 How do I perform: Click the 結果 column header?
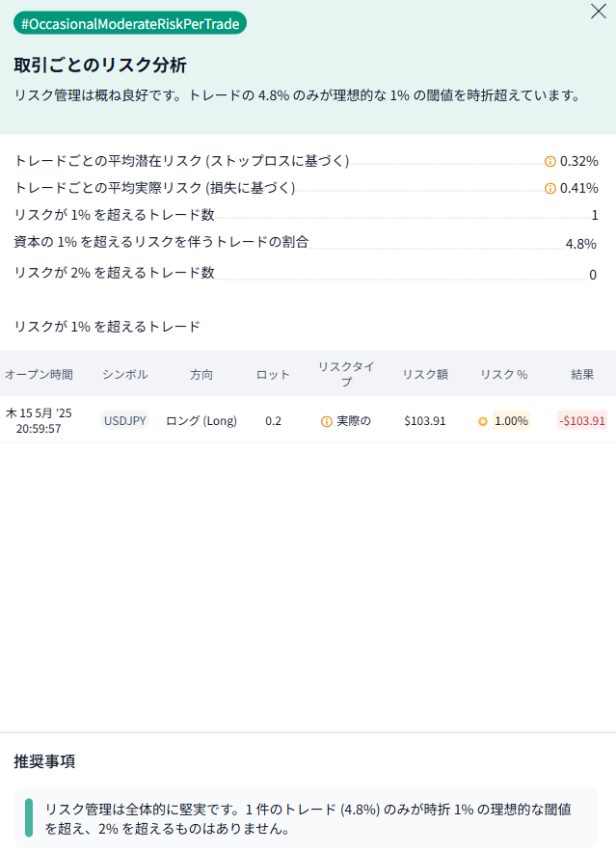(x=582, y=374)
